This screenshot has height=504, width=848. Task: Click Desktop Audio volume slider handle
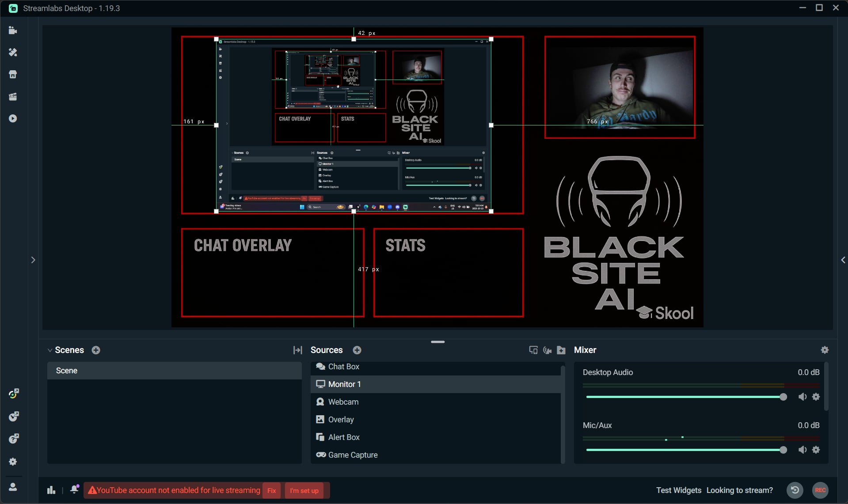[x=783, y=397]
